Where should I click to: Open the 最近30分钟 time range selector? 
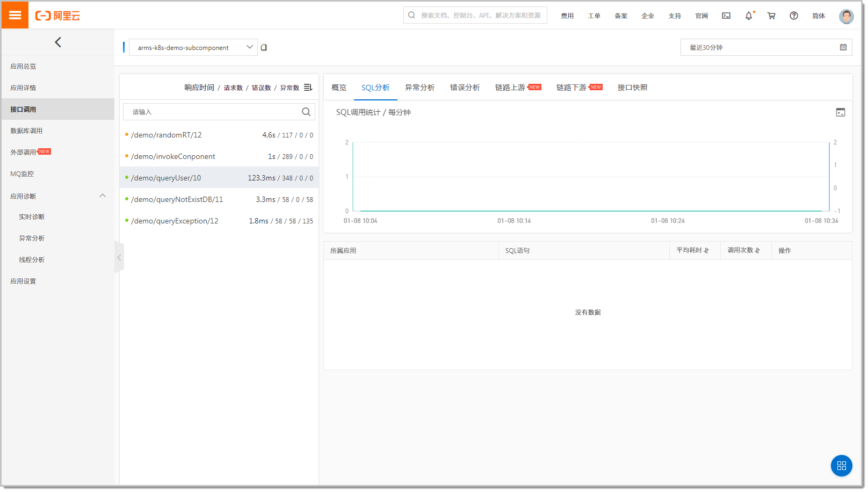[766, 47]
